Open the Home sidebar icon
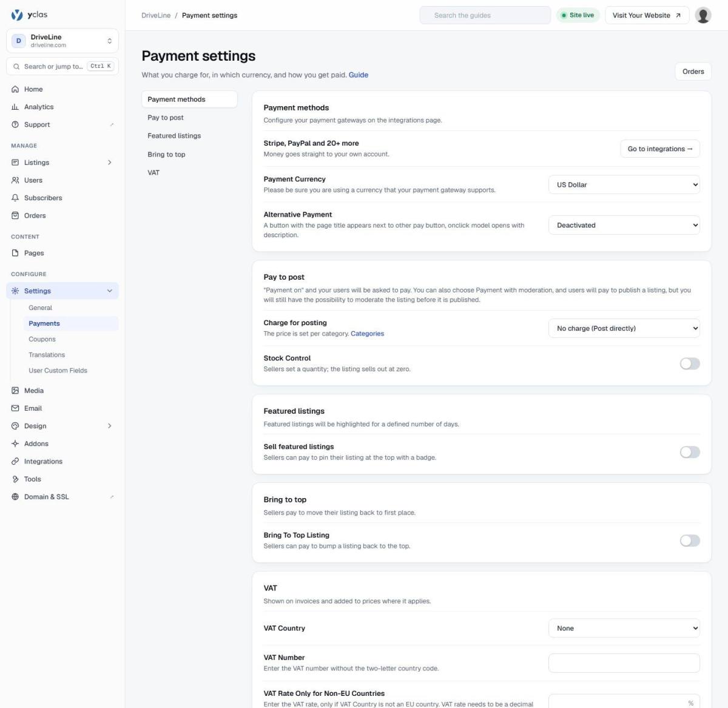 point(15,89)
